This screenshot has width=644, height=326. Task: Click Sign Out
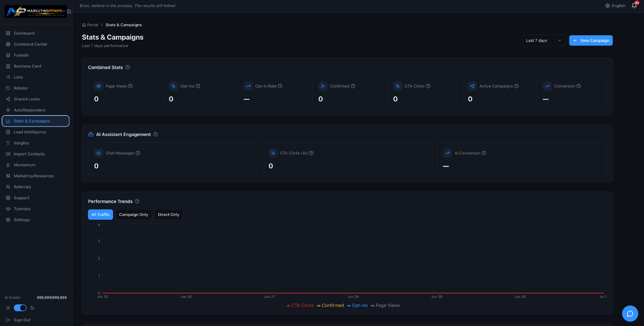click(x=18, y=320)
